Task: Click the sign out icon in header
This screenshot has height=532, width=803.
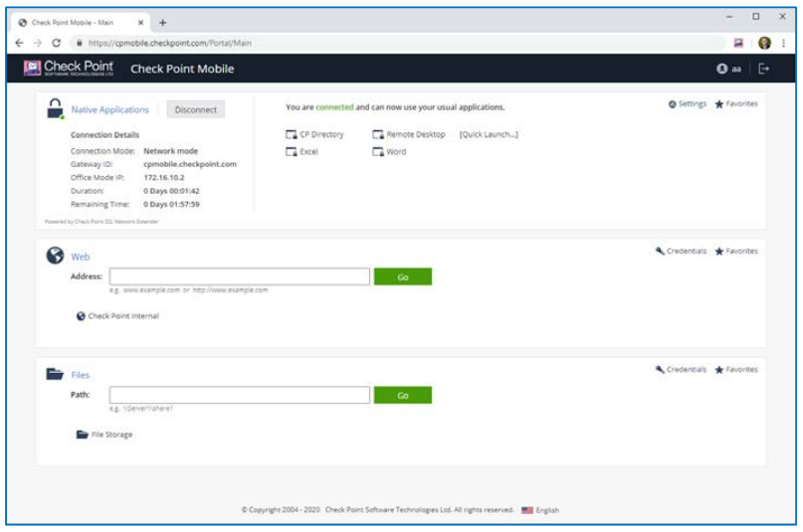Action: tap(763, 69)
